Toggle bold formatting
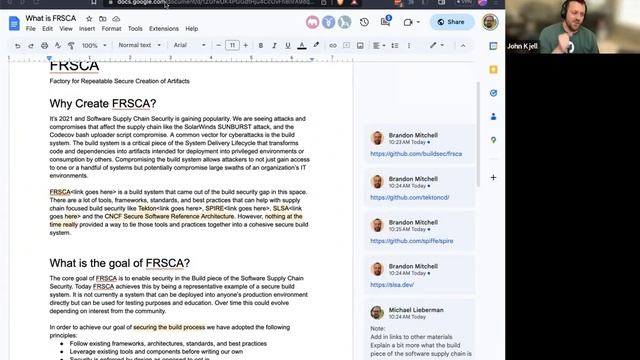The height and width of the screenshot is (360, 640). tap(260, 45)
